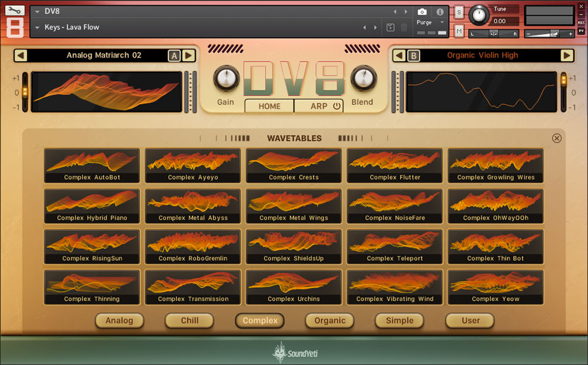The height and width of the screenshot is (365, 588).
Task: Toggle the Solo S button
Action: 459,12
